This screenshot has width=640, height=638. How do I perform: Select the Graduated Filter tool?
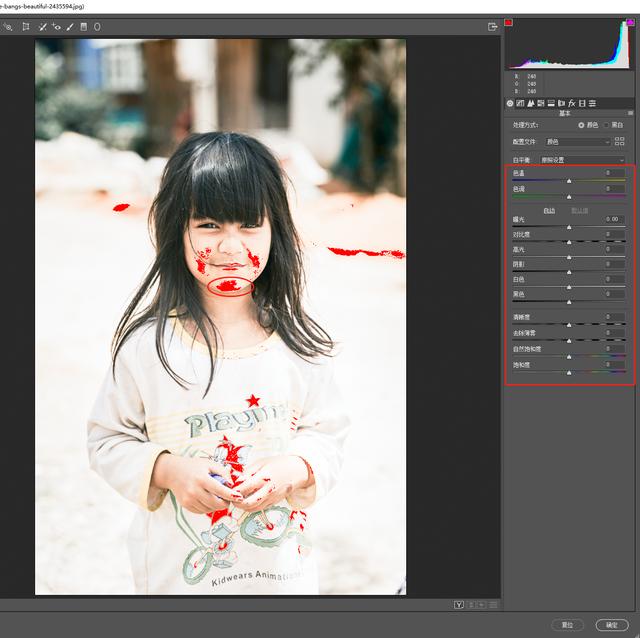(x=84, y=27)
